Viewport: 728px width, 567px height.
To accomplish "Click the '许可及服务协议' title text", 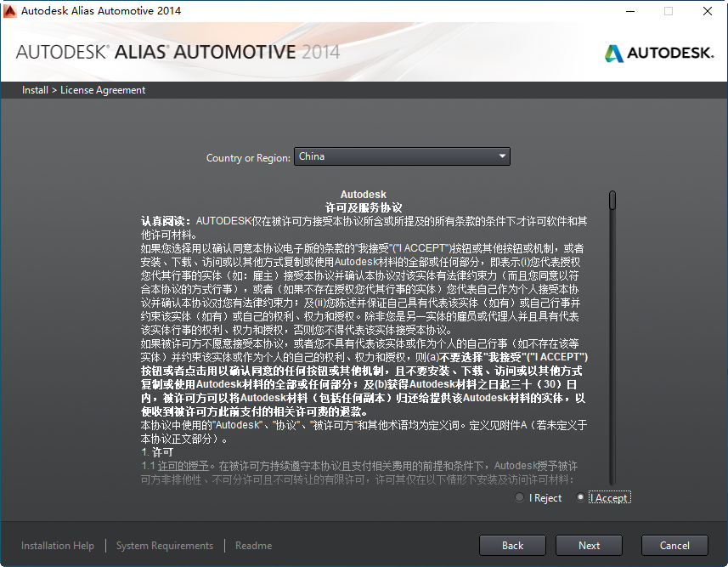I will (x=363, y=207).
